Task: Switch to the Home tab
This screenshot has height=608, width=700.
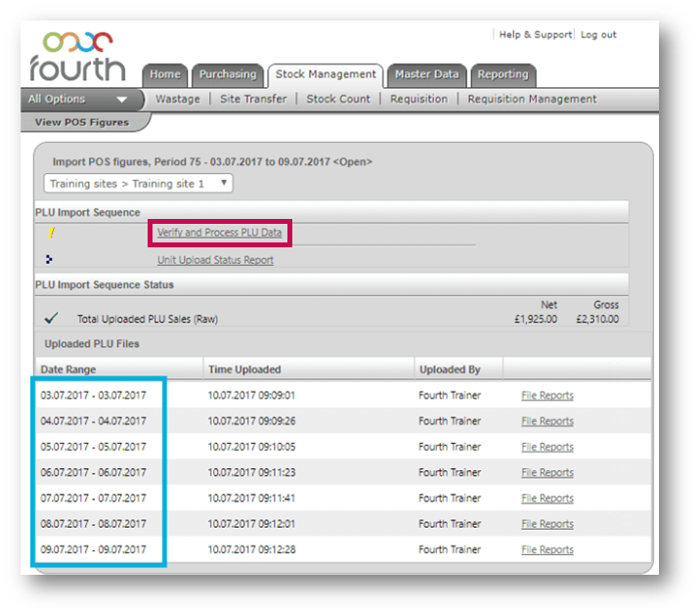Action: click(x=164, y=74)
